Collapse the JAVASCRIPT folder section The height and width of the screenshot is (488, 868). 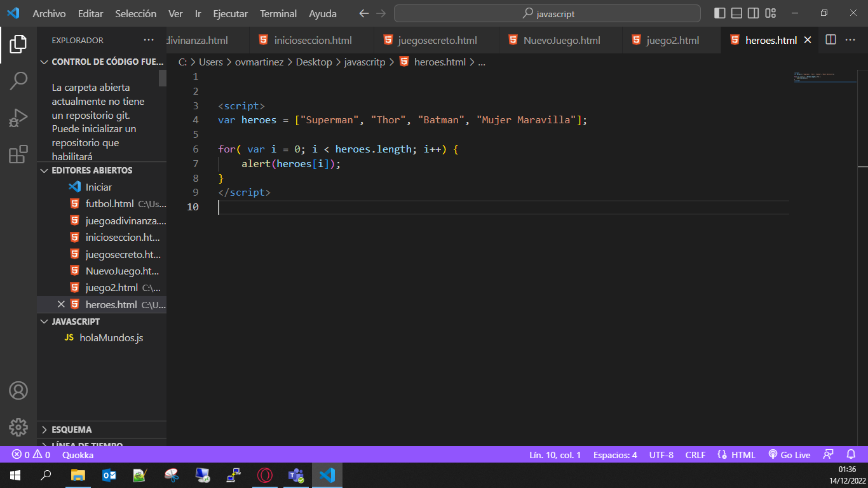click(x=102, y=322)
